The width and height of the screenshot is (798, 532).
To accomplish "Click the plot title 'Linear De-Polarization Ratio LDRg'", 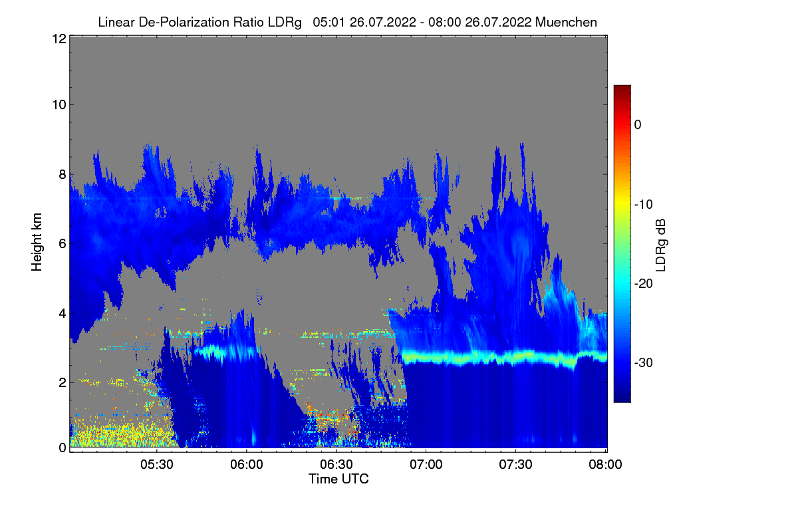I will point(199,22).
